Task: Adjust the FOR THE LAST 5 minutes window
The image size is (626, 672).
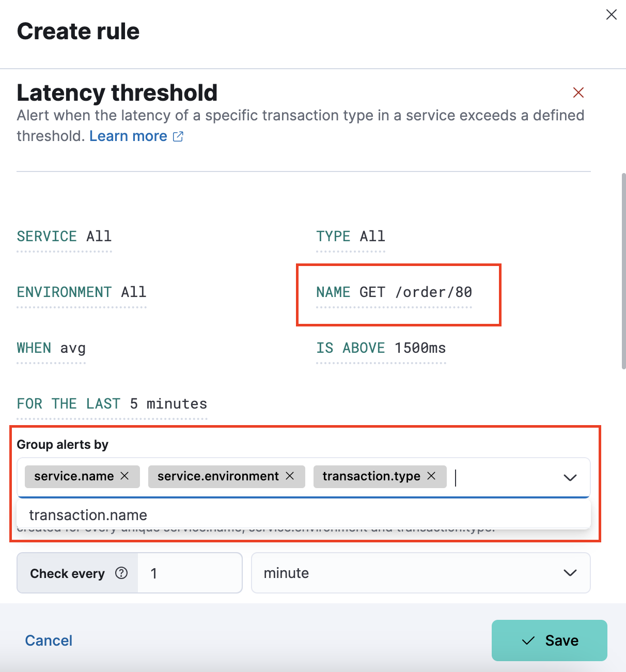Action: click(x=112, y=404)
